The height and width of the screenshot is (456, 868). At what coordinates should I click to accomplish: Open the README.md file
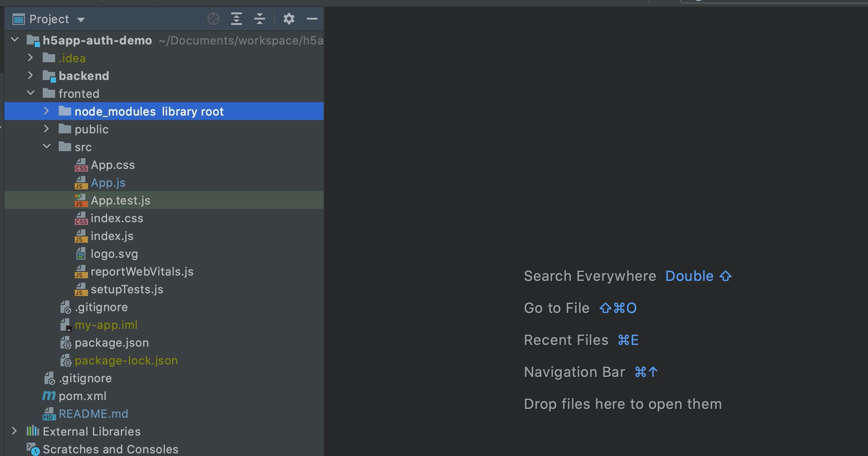(x=93, y=413)
